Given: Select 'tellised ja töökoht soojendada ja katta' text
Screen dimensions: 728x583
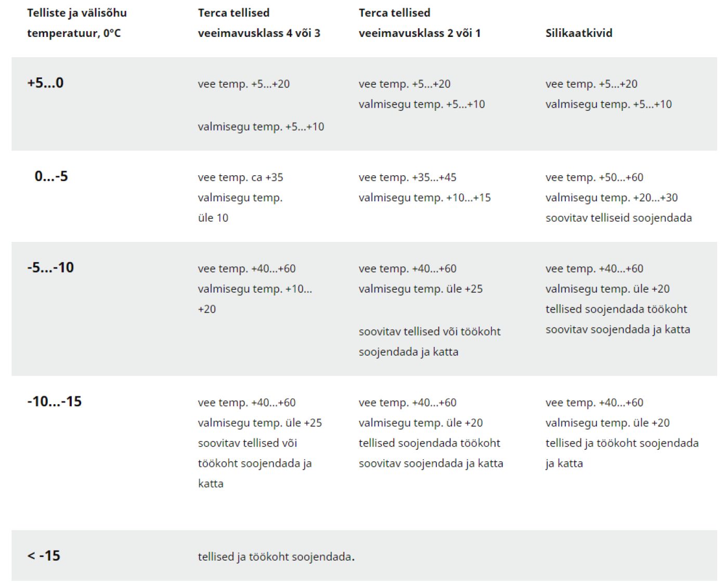Looking at the screenshot, I should coord(622,453).
